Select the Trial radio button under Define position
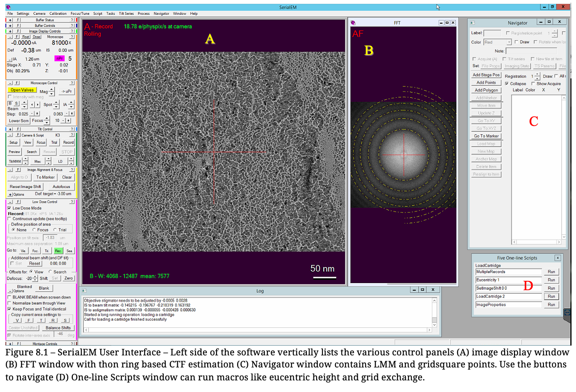Viewport: 576px width, 392px height. pyautogui.click(x=55, y=229)
